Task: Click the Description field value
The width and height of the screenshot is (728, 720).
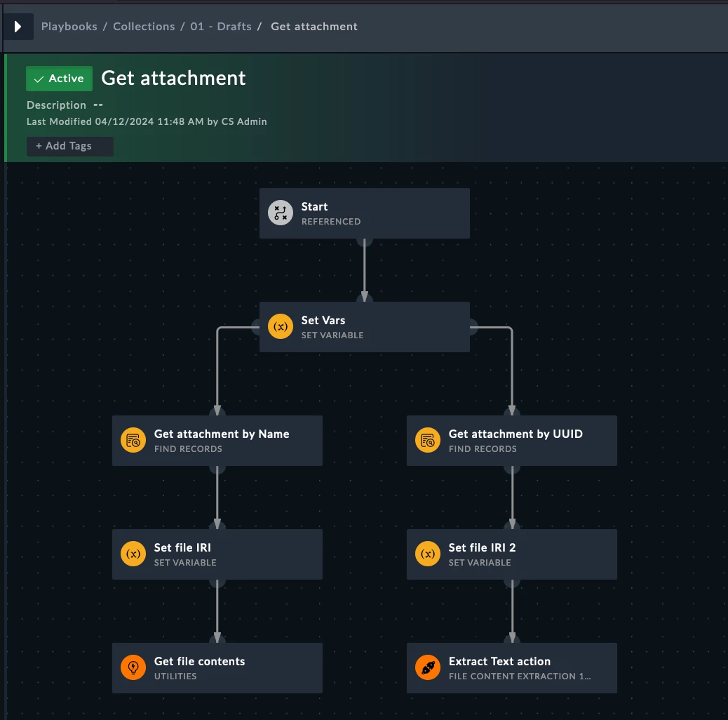Action: tap(98, 105)
